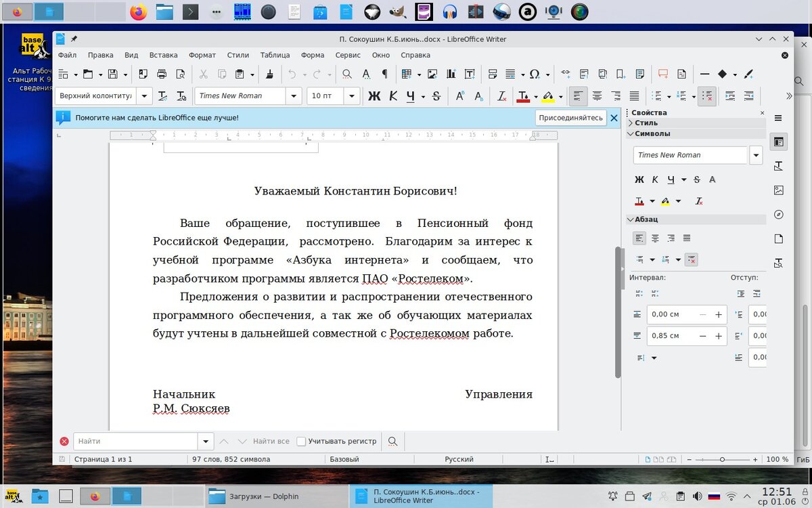Viewport: 812px width, 508px height.
Task: Toggle Align Right in the formatting toolbar
Action: (x=616, y=96)
